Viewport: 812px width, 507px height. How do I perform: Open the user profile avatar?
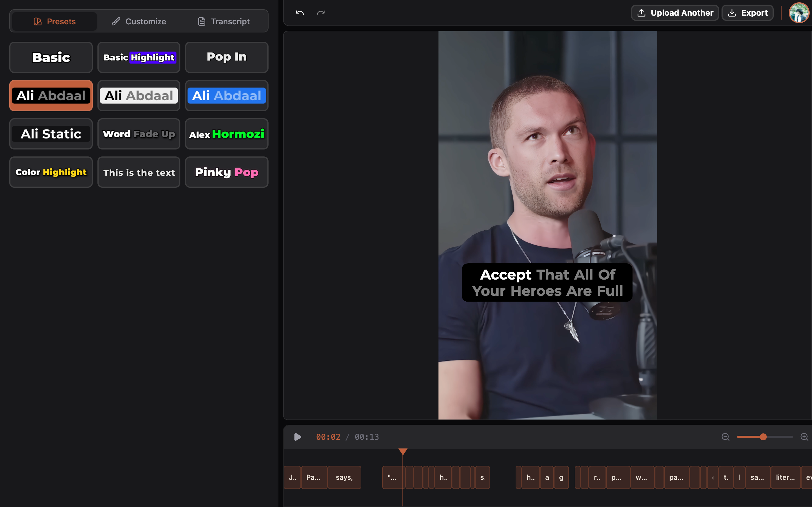pyautogui.click(x=799, y=13)
